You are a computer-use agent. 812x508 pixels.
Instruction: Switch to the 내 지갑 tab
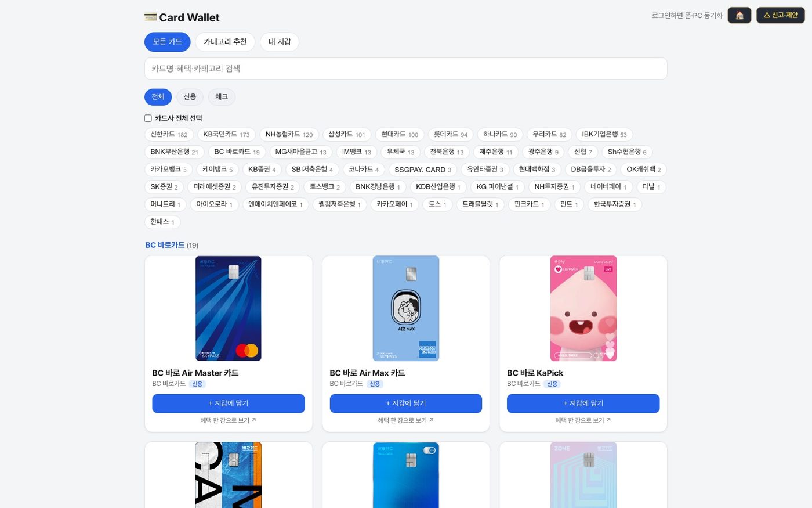point(280,42)
